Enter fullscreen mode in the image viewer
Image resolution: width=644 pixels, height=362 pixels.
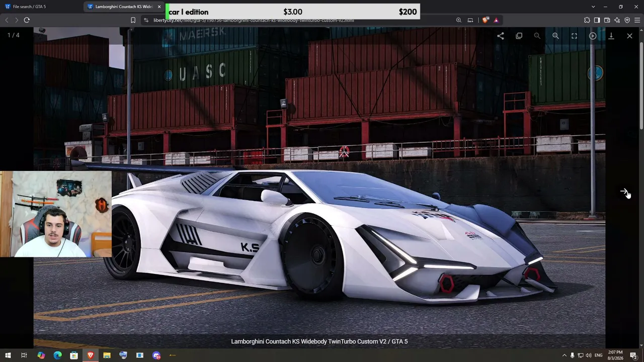click(574, 36)
